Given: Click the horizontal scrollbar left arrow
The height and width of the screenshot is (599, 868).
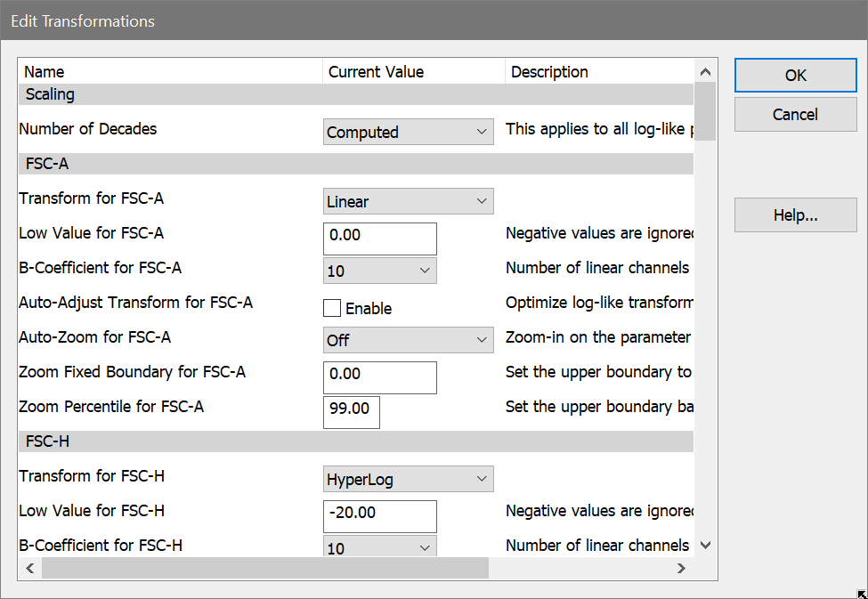Looking at the screenshot, I should pos(29,568).
